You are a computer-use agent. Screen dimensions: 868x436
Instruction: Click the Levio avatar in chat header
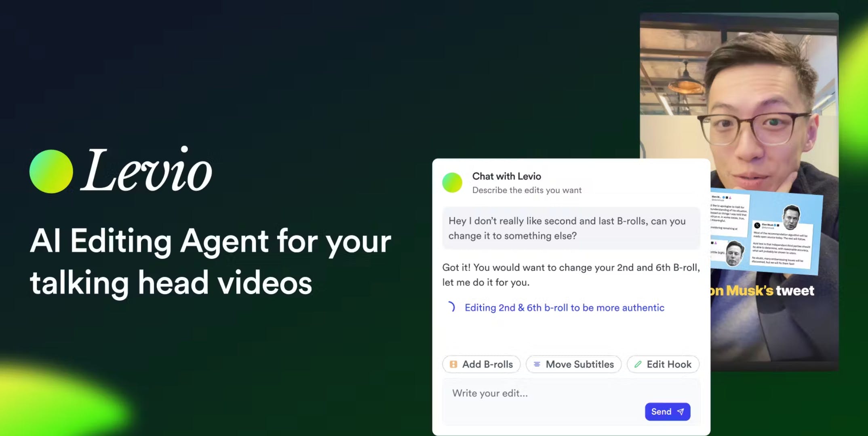click(452, 182)
